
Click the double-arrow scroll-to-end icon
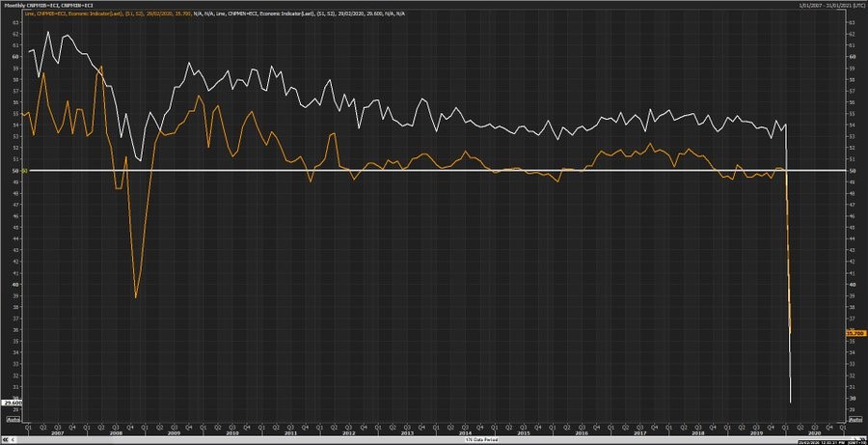pos(863,439)
